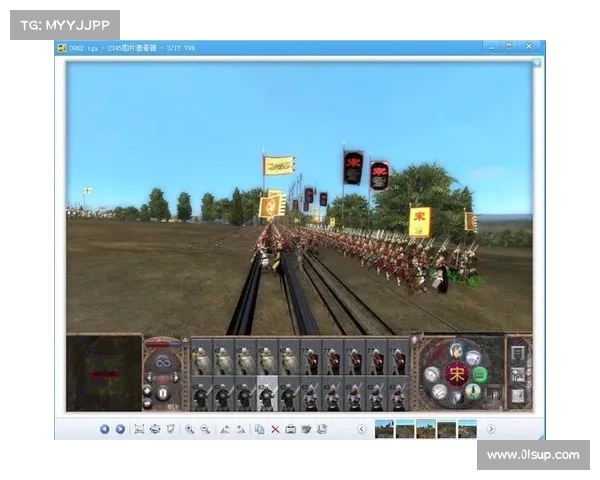
Task: Click the slideshow easel icon left of zoom in
Action: (x=170, y=429)
